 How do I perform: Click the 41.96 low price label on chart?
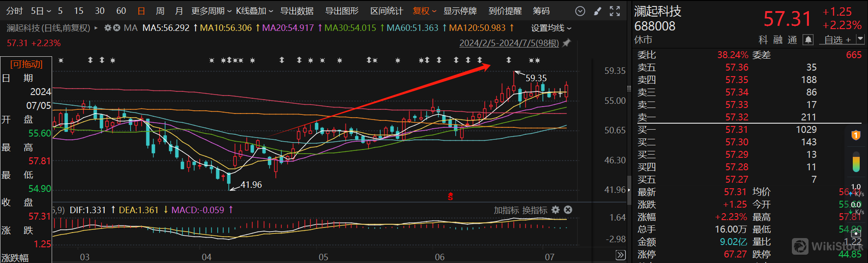point(251,185)
